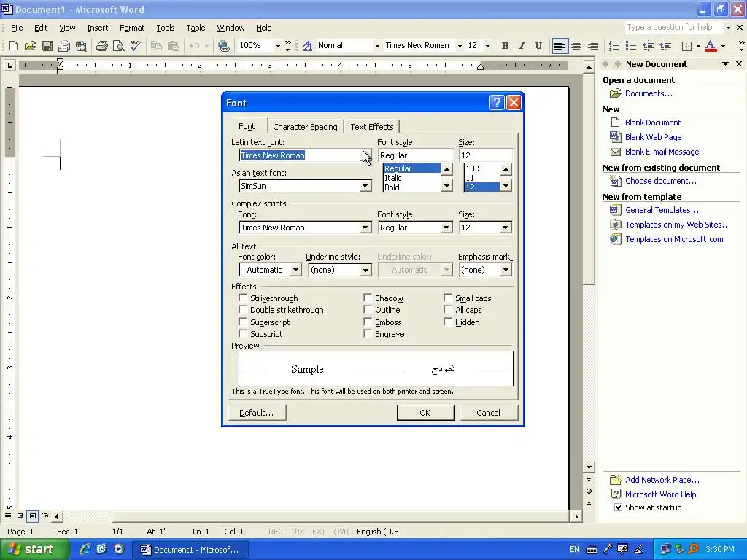Click the Font dialog help question-mark button
747x560 pixels.
pyautogui.click(x=496, y=102)
